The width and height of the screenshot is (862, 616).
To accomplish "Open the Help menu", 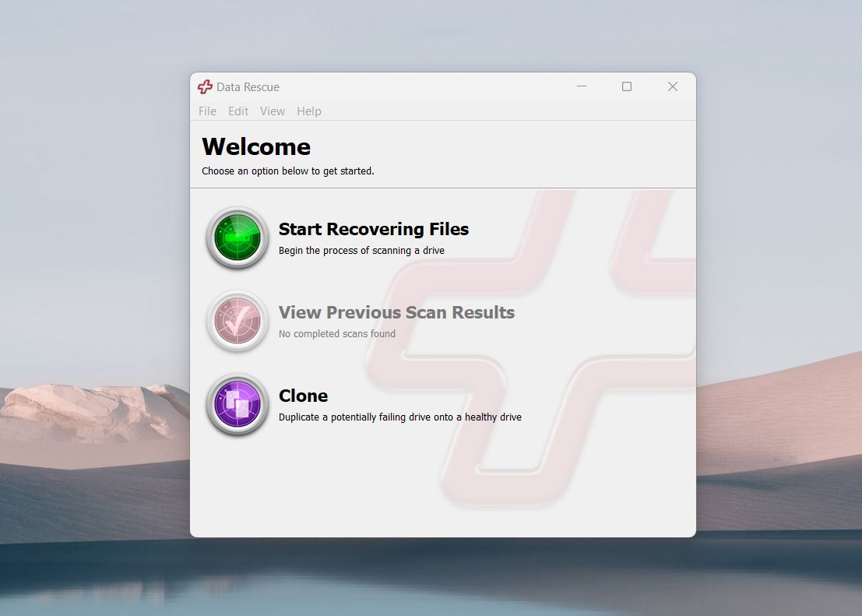I will coord(309,111).
